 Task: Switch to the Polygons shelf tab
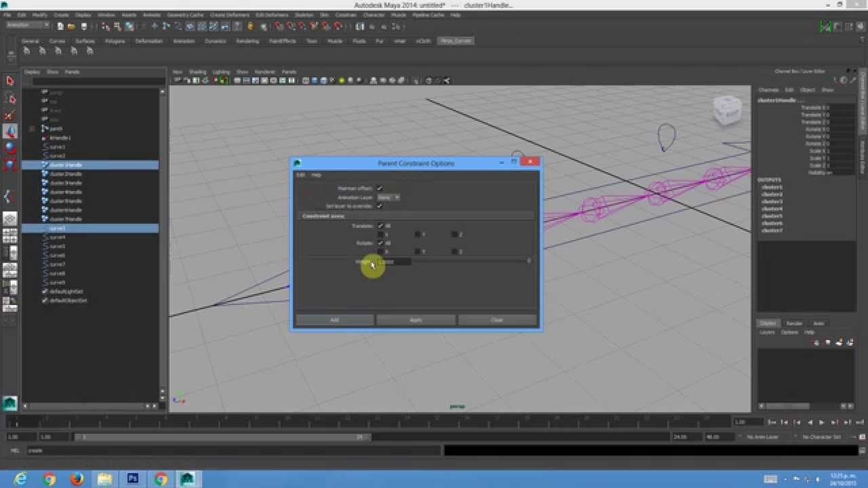[x=115, y=41]
